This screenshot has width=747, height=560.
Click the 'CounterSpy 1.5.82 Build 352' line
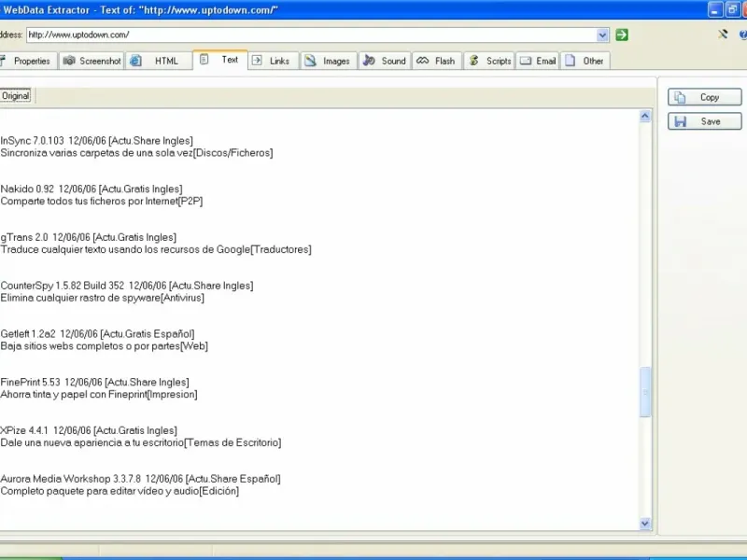[x=127, y=286]
